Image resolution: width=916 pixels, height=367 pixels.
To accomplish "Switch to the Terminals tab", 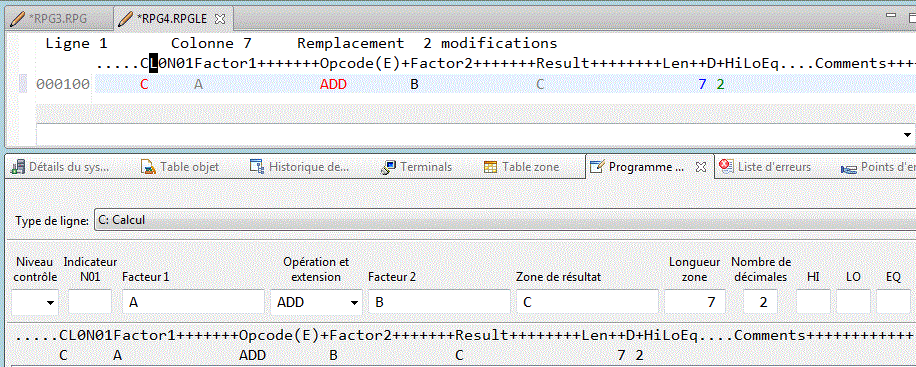I will [x=416, y=167].
